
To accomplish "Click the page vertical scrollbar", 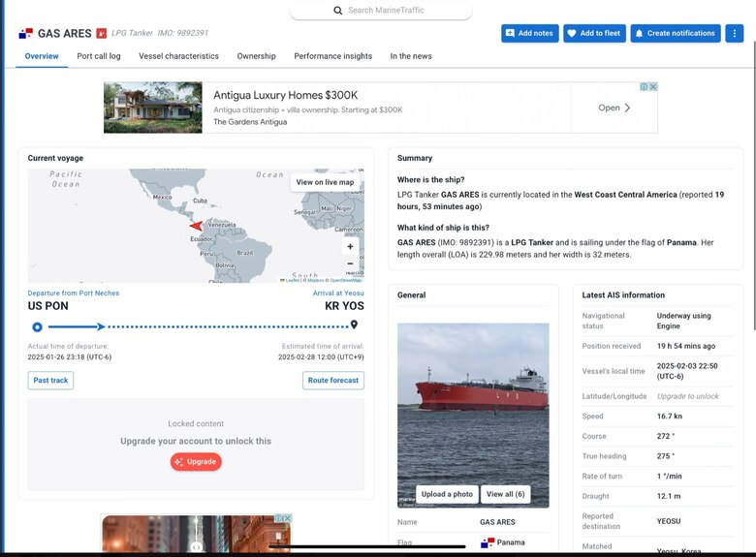I will (754, 186).
